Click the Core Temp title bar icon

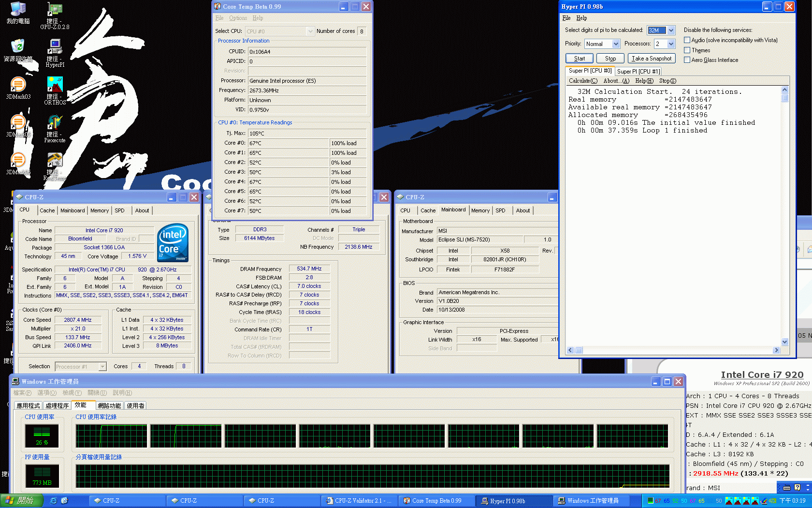[217, 6]
